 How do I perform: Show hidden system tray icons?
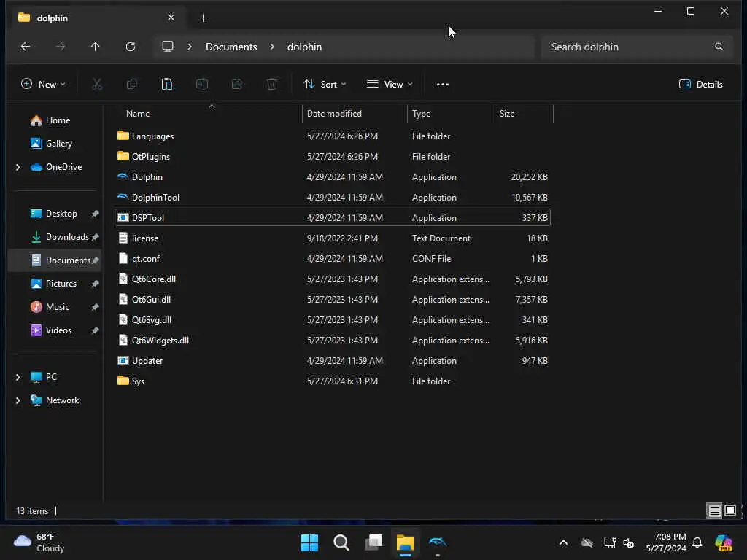pyautogui.click(x=564, y=542)
